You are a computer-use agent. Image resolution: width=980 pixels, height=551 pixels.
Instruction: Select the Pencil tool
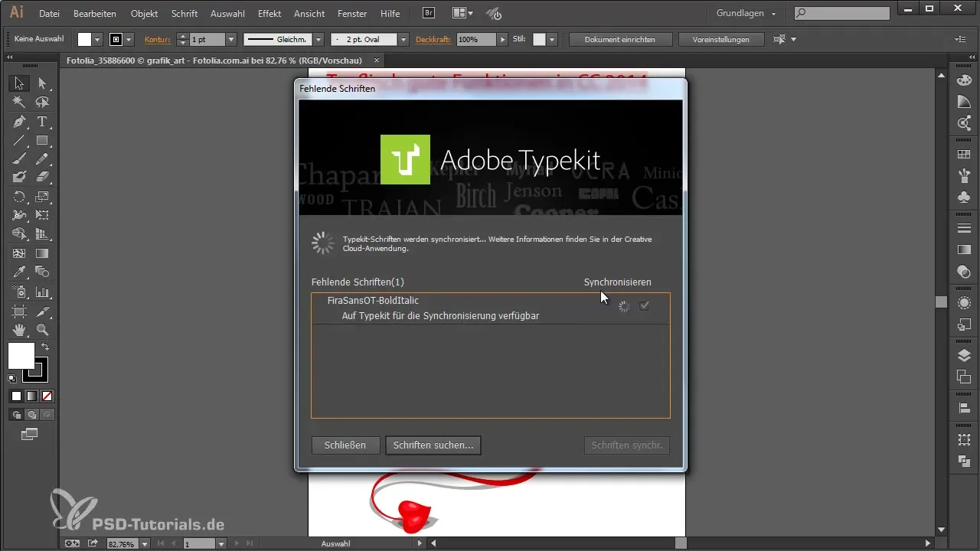[x=42, y=158]
